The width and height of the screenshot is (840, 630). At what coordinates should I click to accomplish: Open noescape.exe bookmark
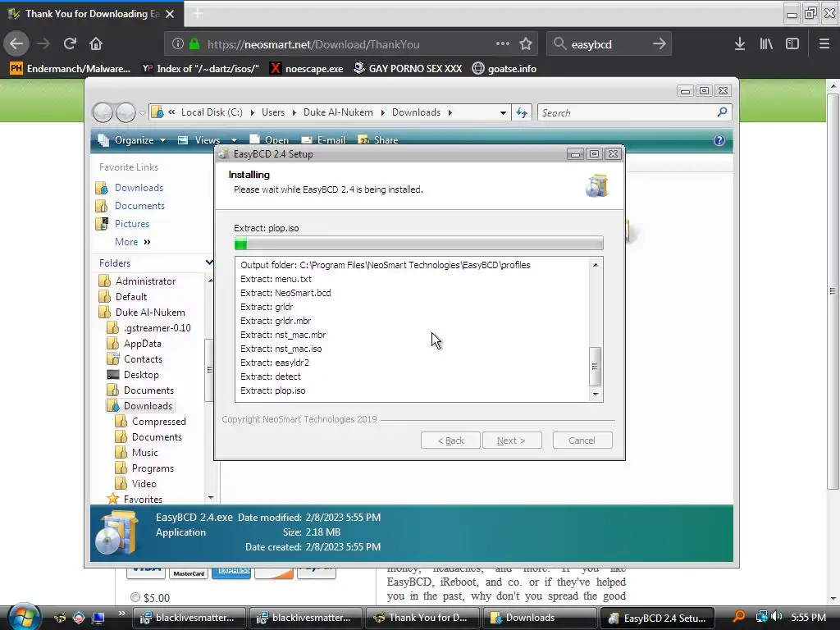[x=307, y=69]
